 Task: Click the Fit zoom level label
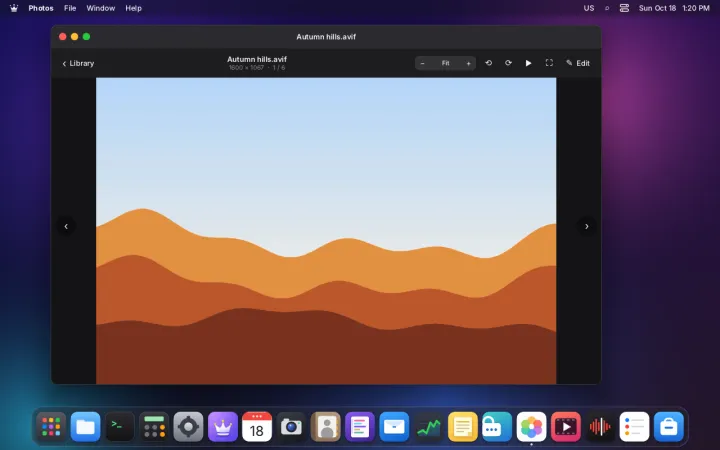tap(445, 63)
